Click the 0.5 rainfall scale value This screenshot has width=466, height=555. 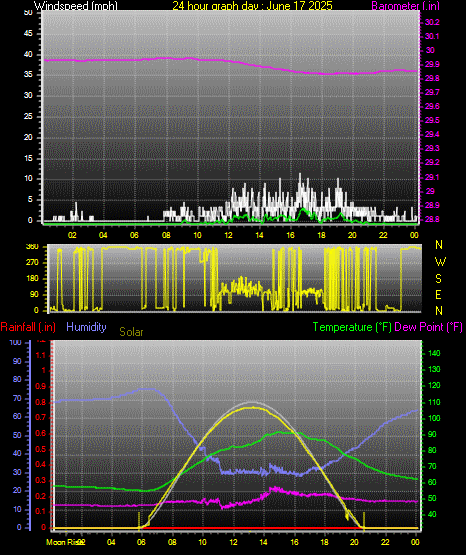[41, 449]
